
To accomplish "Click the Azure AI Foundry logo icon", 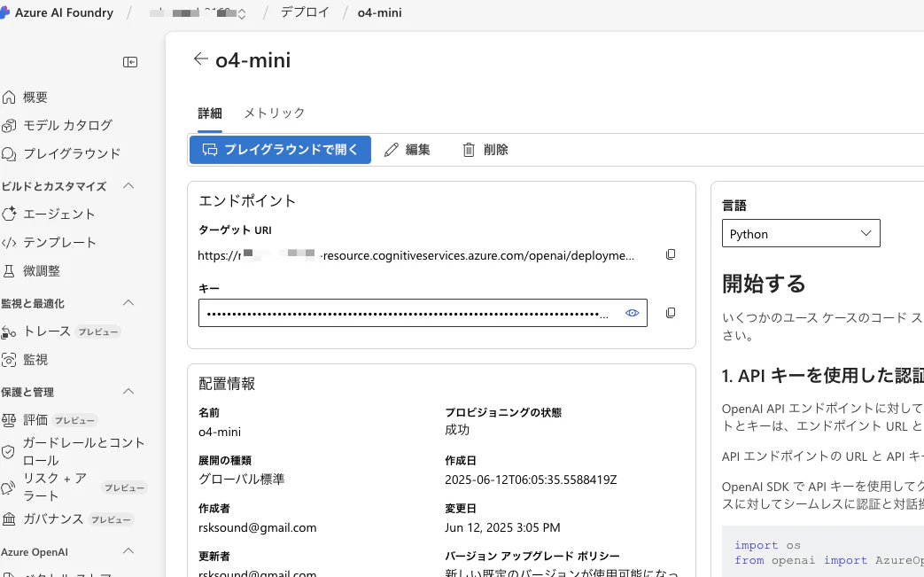I will coord(4,13).
